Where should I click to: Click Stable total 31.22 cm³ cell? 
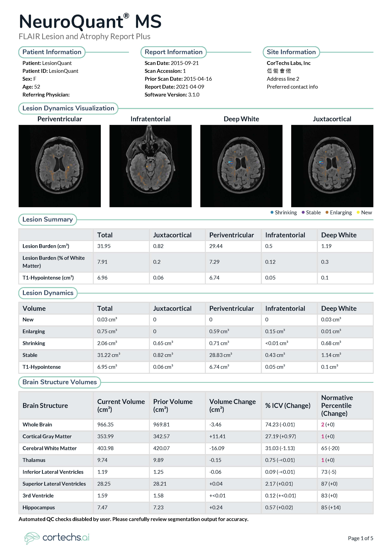coord(109,355)
